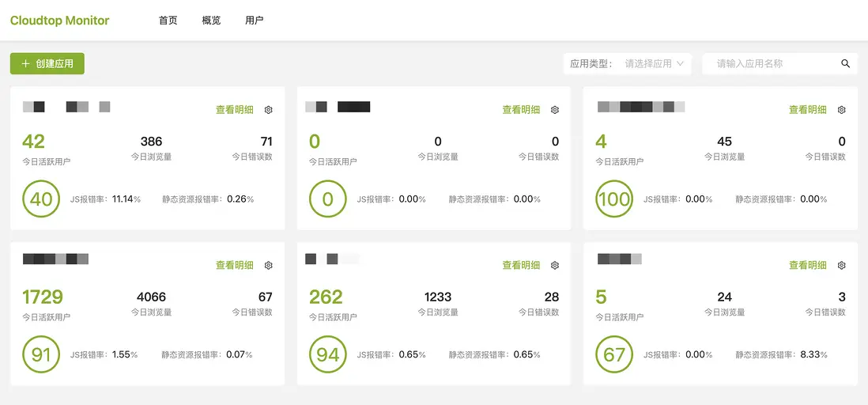Focus the 请输入应用名称 search field
868x405 pixels.
(x=771, y=64)
